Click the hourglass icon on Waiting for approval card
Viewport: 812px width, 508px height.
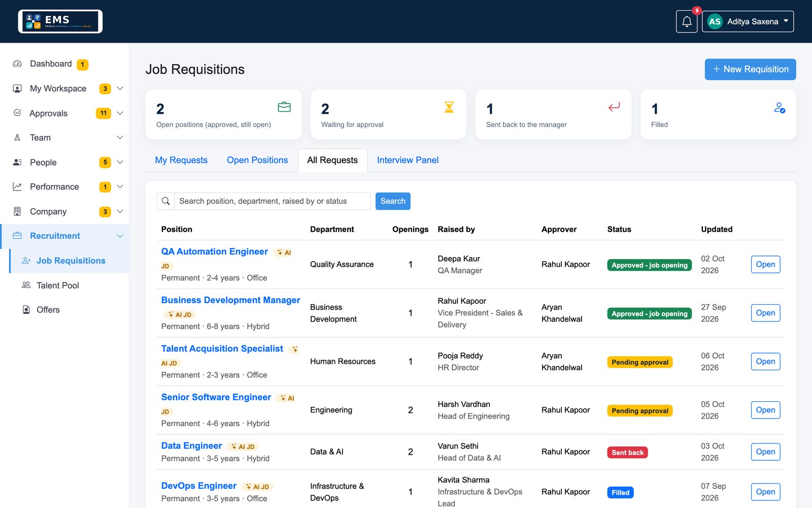(449, 107)
